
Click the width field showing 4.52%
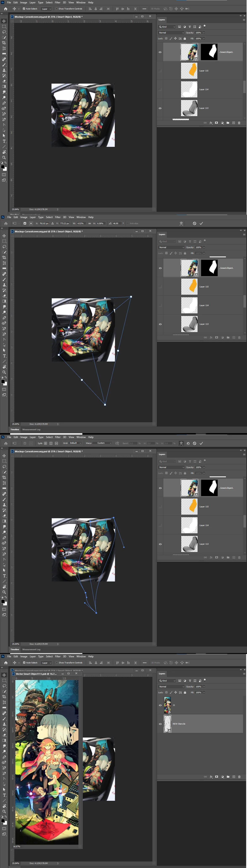pyautogui.click(x=81, y=223)
